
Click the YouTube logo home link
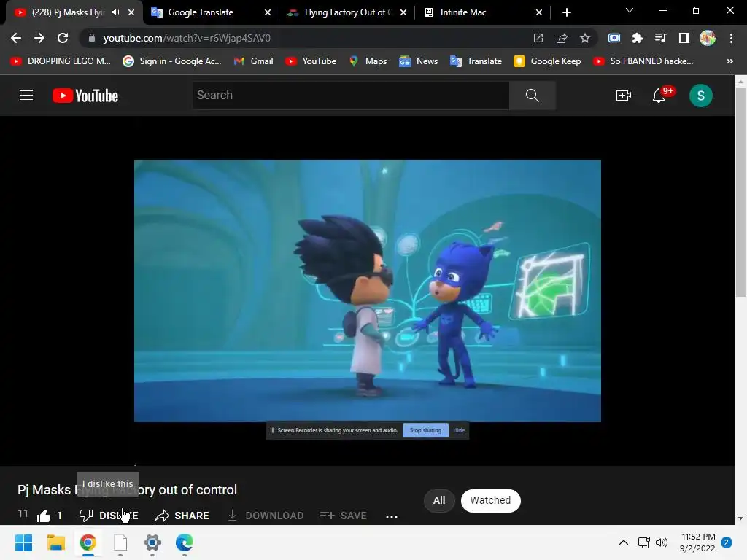(x=85, y=96)
